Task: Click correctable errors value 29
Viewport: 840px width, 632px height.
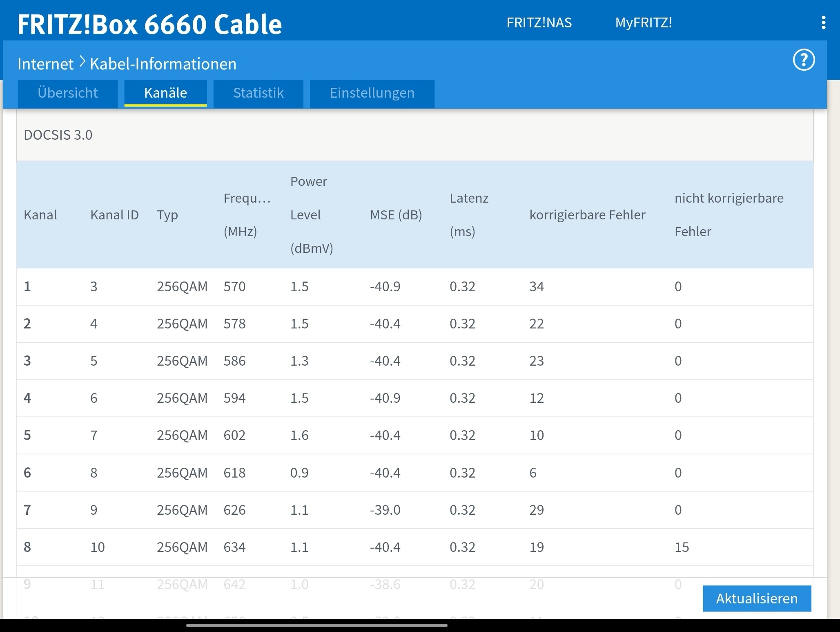Action: coord(537,510)
